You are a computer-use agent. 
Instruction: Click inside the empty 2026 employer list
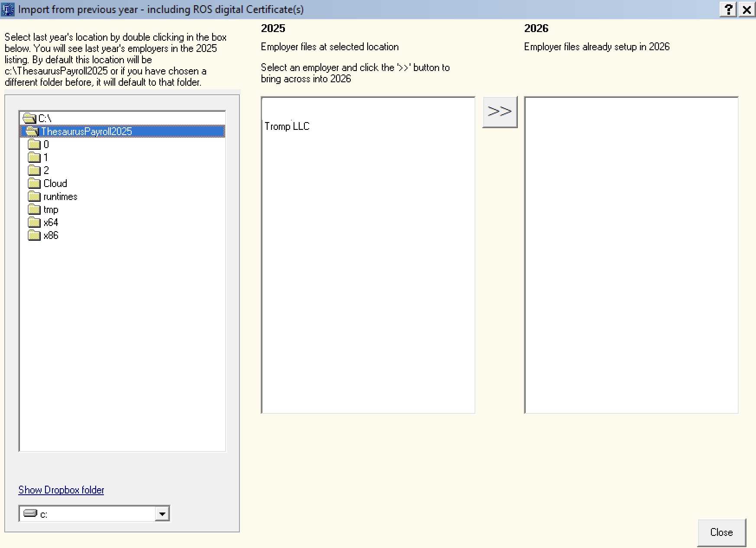tap(631, 255)
